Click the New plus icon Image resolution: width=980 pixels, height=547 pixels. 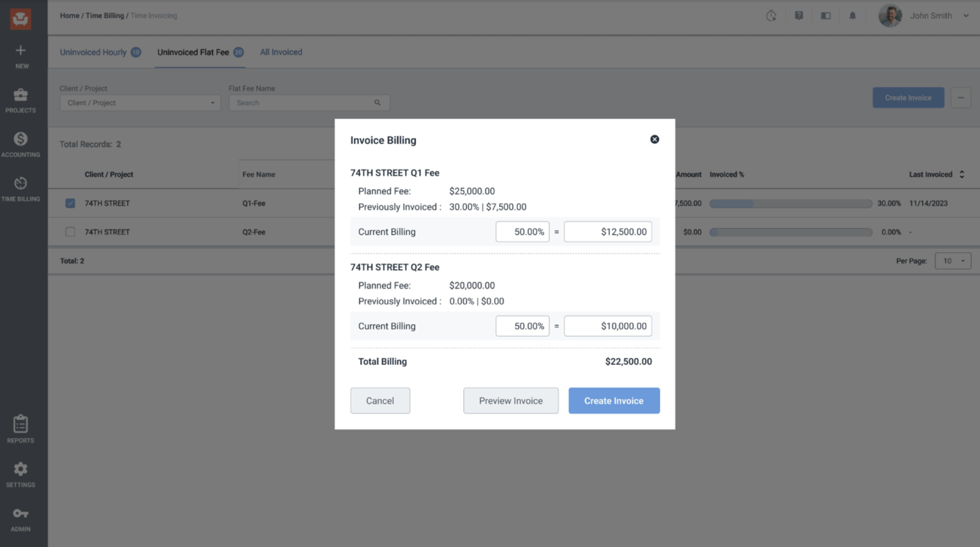20,51
